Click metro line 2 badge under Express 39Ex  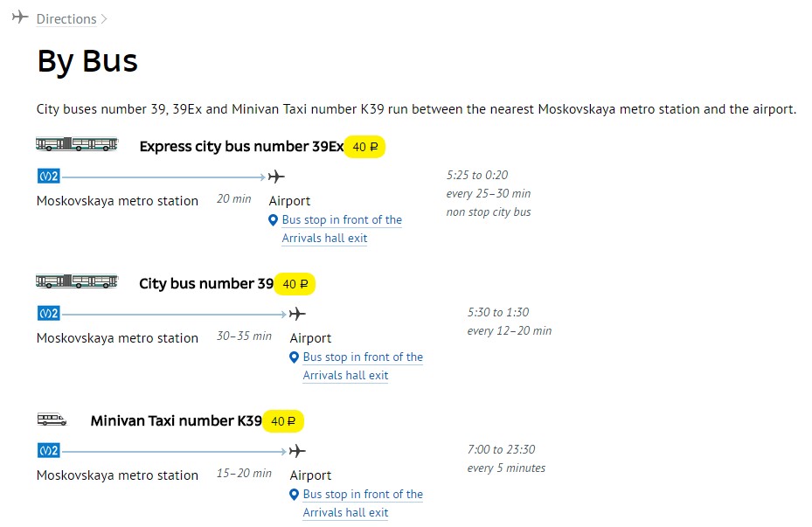pos(49,177)
